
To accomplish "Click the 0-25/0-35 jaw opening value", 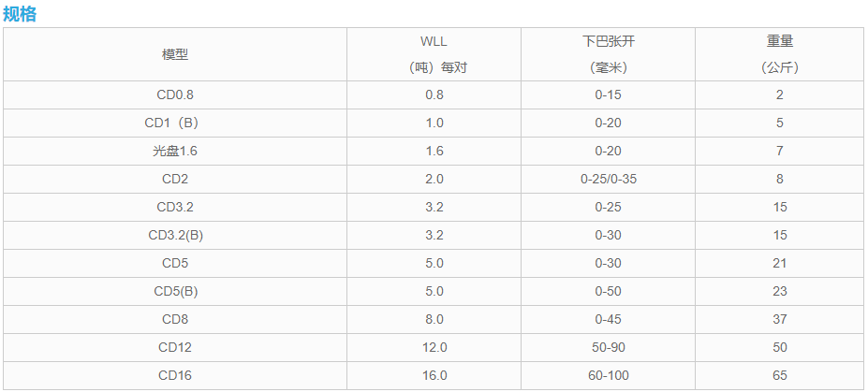I will click(x=609, y=179).
